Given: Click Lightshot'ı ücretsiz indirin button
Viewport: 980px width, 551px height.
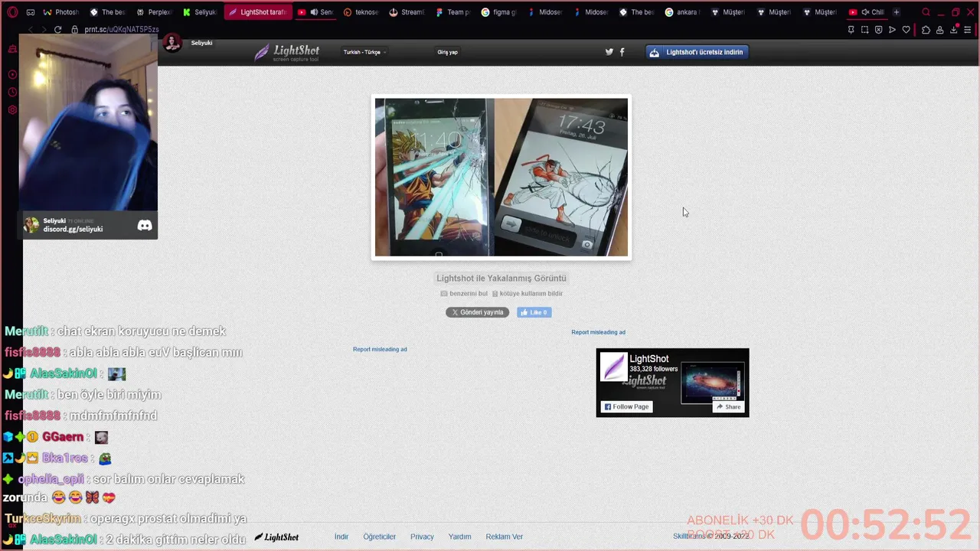Looking at the screenshot, I should coord(697,52).
